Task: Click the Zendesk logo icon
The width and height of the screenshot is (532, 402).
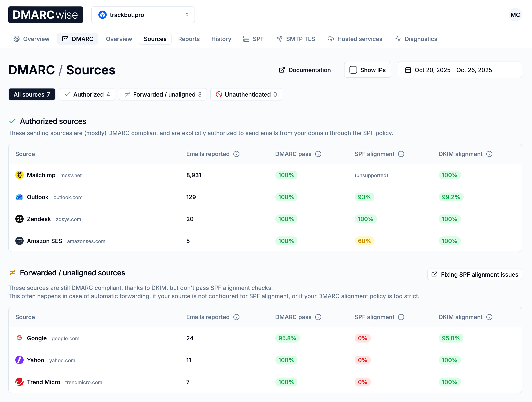Action: 19,219
